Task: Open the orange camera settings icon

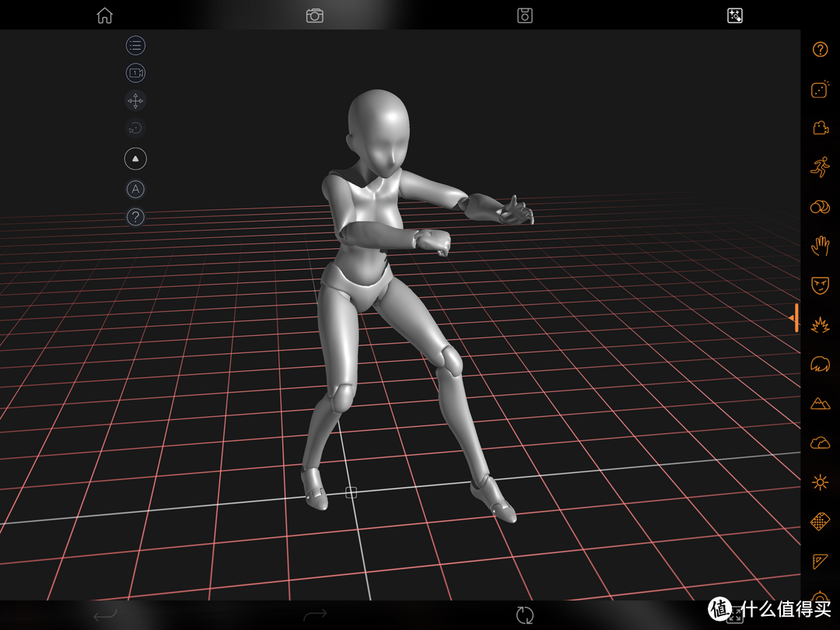Action: pyautogui.click(x=821, y=128)
